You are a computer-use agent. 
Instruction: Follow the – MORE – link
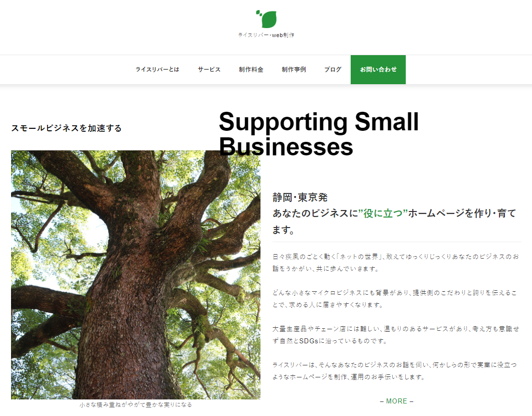pos(397,401)
